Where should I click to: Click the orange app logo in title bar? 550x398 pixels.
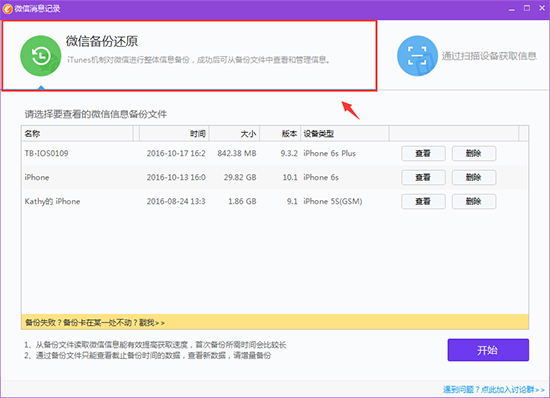(7, 8)
